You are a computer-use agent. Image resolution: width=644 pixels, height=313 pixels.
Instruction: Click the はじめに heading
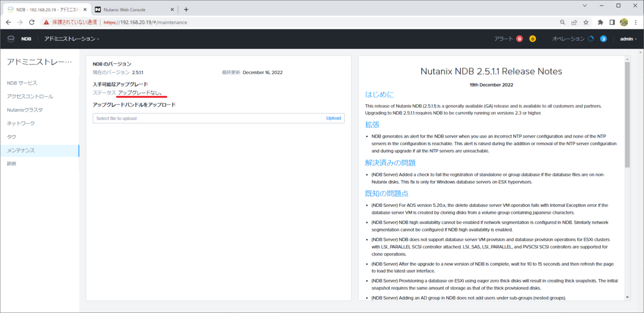point(379,94)
